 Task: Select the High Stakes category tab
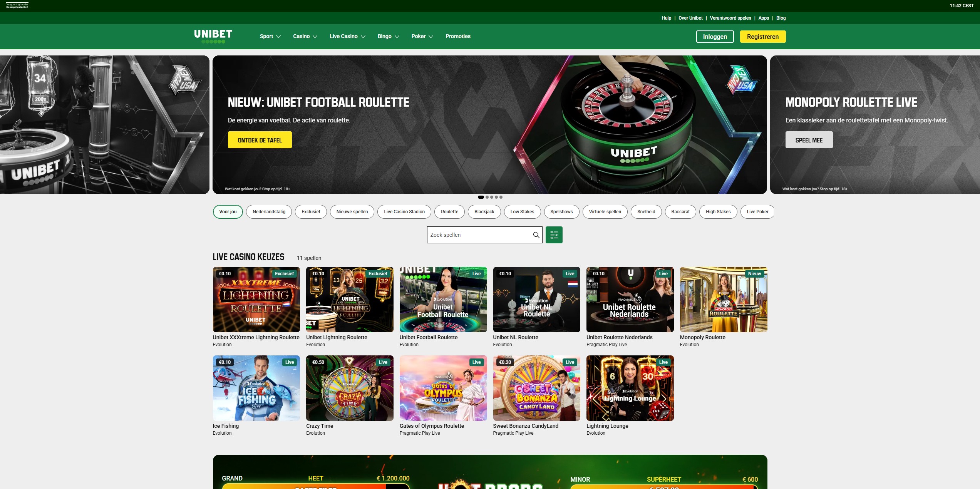point(718,212)
